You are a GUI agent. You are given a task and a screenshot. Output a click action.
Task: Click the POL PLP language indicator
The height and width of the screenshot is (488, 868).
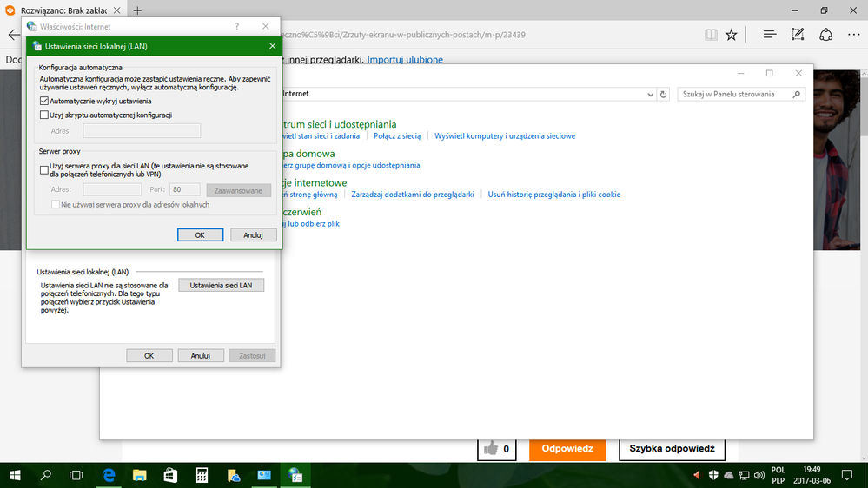pos(778,475)
